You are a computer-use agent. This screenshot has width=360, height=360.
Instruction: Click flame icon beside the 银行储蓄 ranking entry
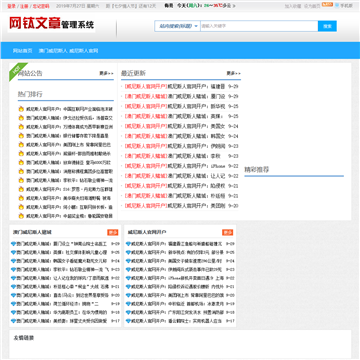click(21, 136)
